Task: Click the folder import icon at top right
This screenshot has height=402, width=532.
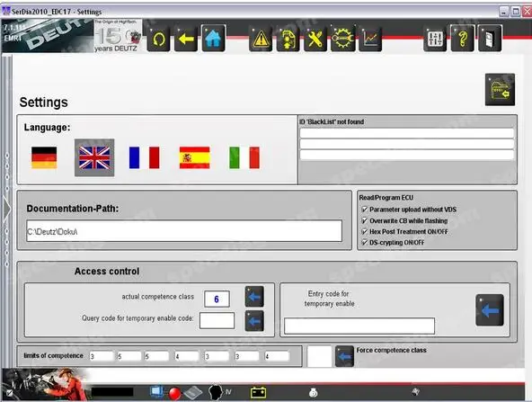Action: tap(500, 90)
